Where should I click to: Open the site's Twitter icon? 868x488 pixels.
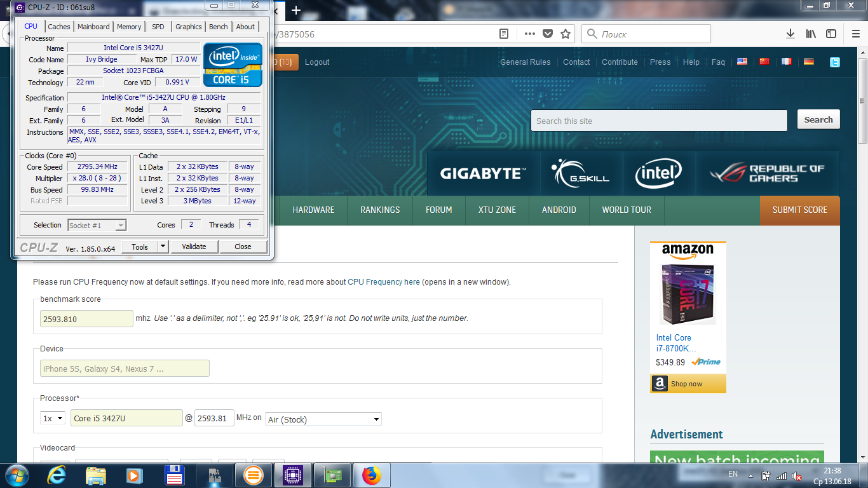pyautogui.click(x=835, y=62)
